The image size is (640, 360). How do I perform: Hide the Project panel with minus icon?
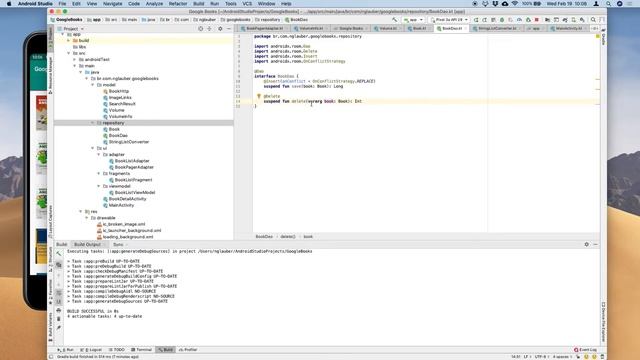pos(229,29)
